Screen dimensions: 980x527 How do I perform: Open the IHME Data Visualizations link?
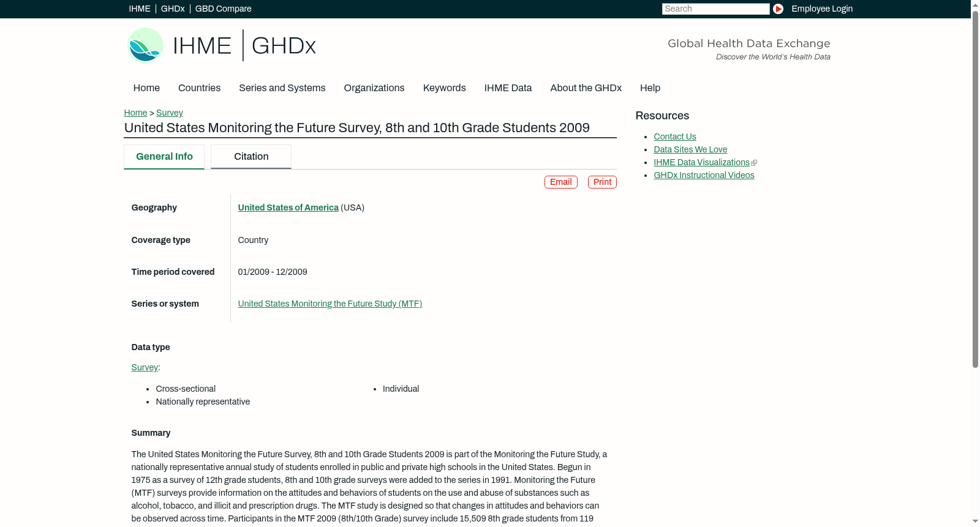coord(701,162)
